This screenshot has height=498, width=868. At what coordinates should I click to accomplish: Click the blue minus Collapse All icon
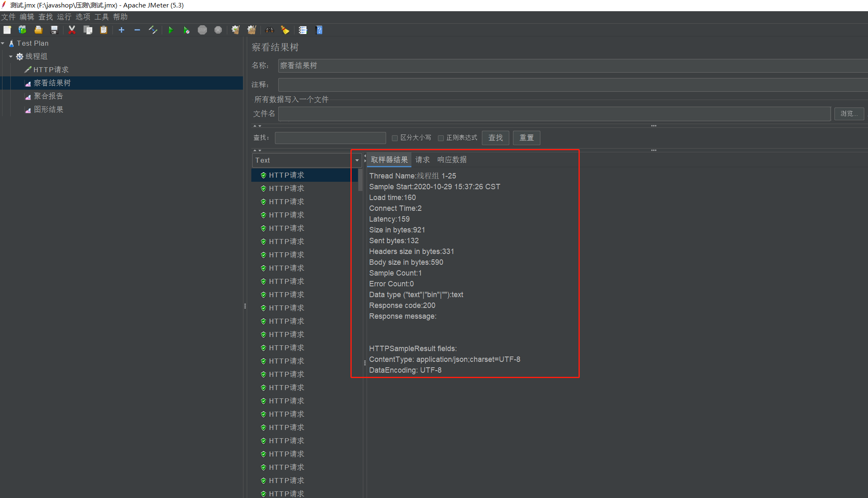[x=137, y=30]
